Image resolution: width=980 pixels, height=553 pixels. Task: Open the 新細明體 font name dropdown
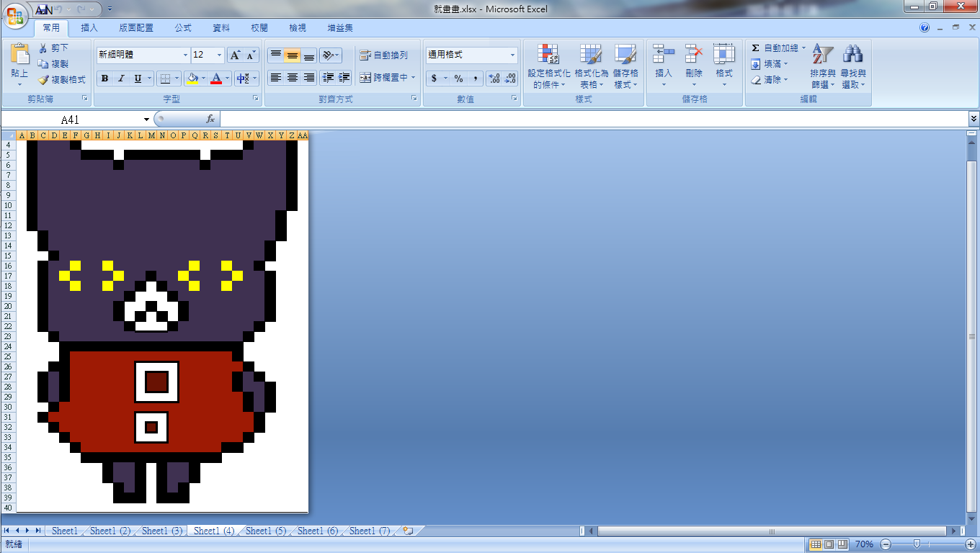[x=185, y=55]
